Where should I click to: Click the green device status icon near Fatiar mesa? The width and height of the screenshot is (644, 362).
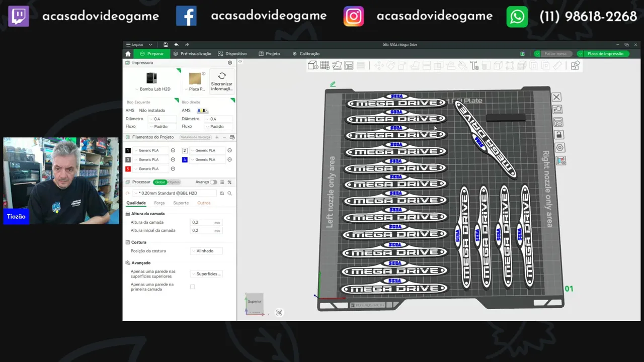tap(522, 54)
